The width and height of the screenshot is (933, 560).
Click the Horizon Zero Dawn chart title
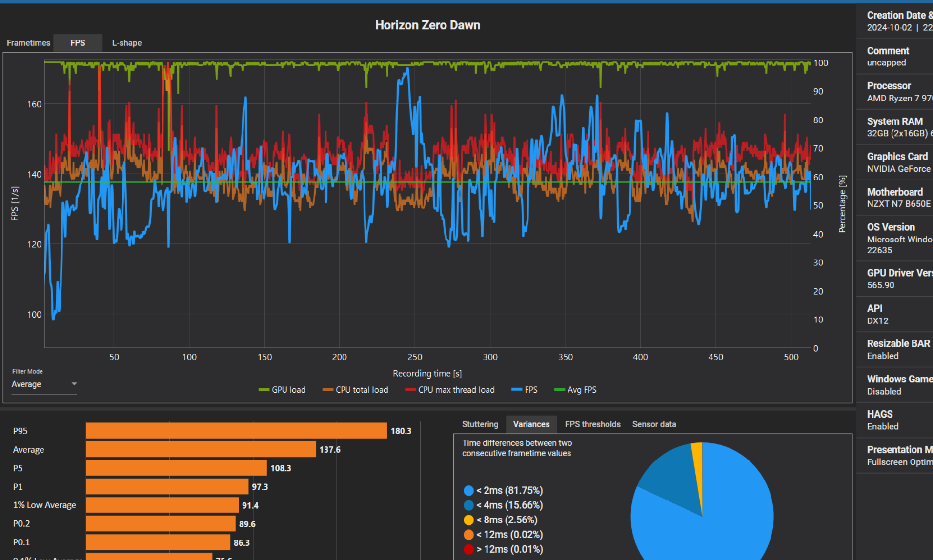(x=427, y=25)
